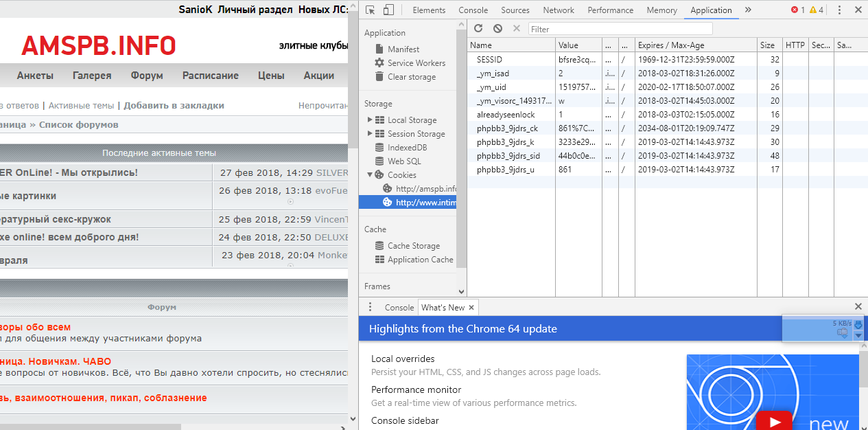868x430 pixels.
Task: Expand the Session Storage tree node
Action: 371,133
